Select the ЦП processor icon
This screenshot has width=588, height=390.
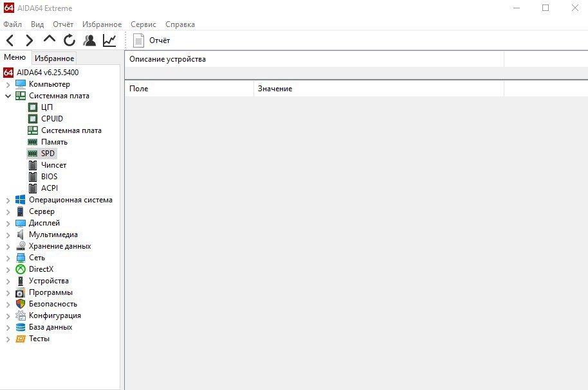click(x=33, y=107)
